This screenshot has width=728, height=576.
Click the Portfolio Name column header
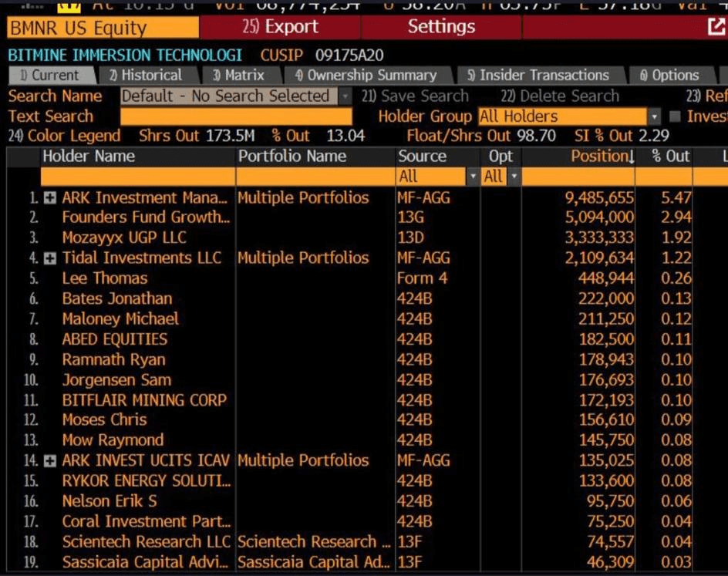[292, 157]
